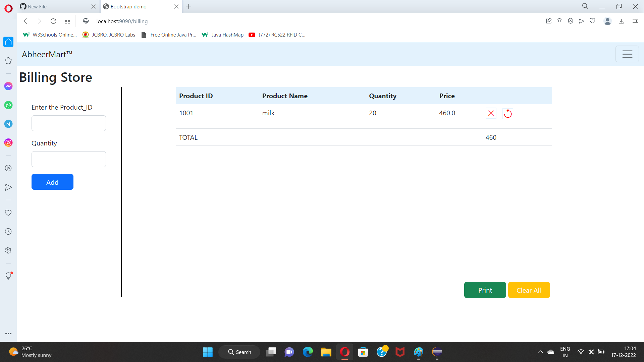Open Instagram in the sidebar

8,142
